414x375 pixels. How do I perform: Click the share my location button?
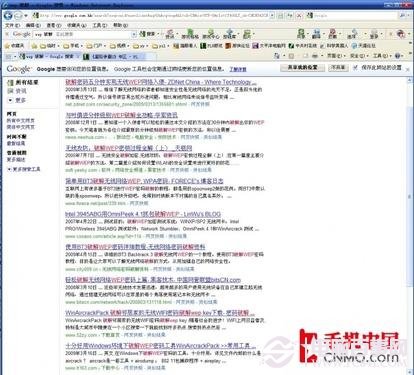point(303,68)
